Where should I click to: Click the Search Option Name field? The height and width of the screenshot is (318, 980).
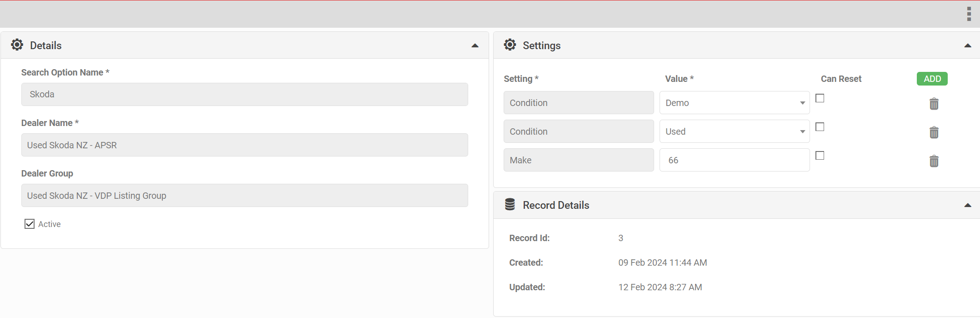[x=245, y=94]
